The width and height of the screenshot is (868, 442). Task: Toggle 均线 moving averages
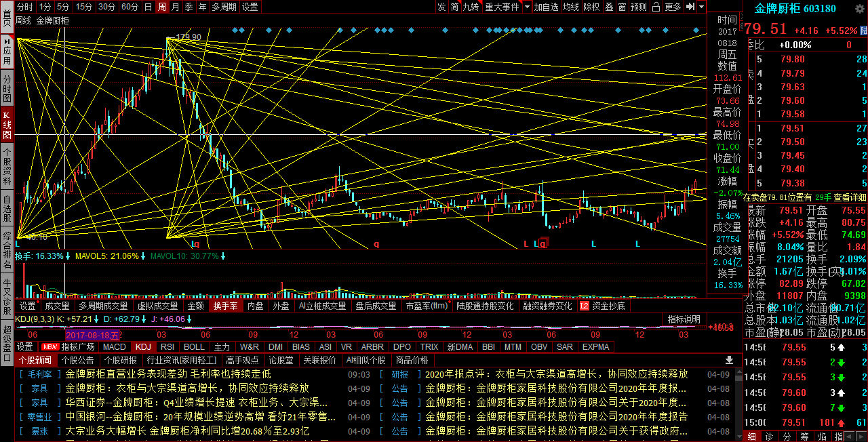click(571, 7)
